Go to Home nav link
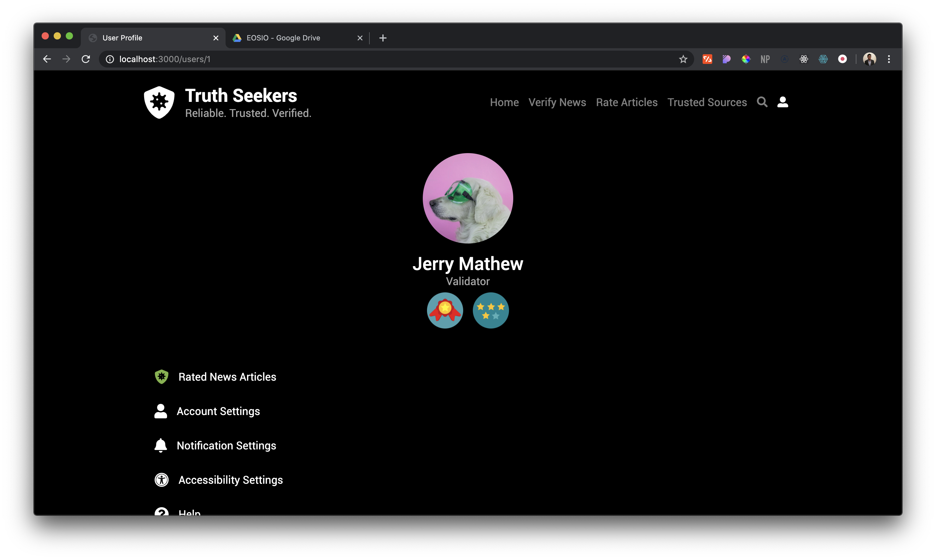Viewport: 936px width, 560px height. 504,102
